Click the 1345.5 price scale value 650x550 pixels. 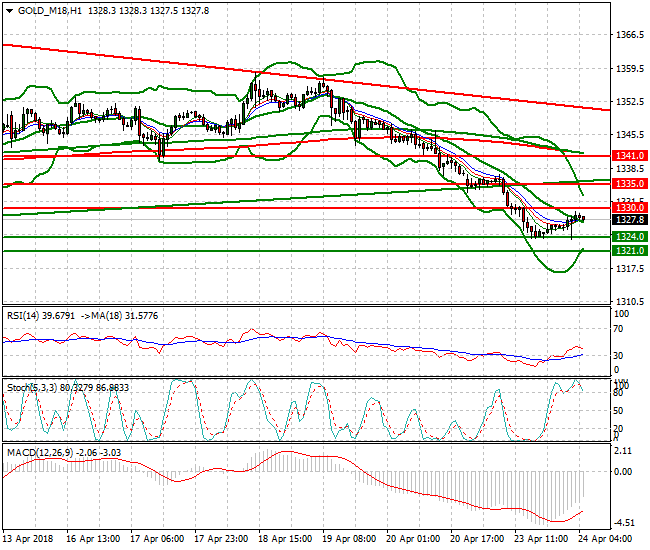[x=630, y=135]
